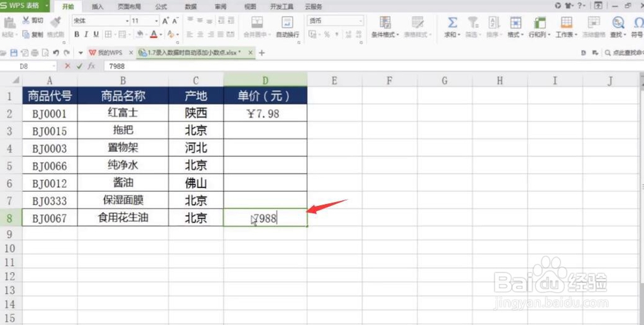The width and height of the screenshot is (644, 325).
Task: Click the Print Preview icon in quick toolbar
Action: click(45, 53)
